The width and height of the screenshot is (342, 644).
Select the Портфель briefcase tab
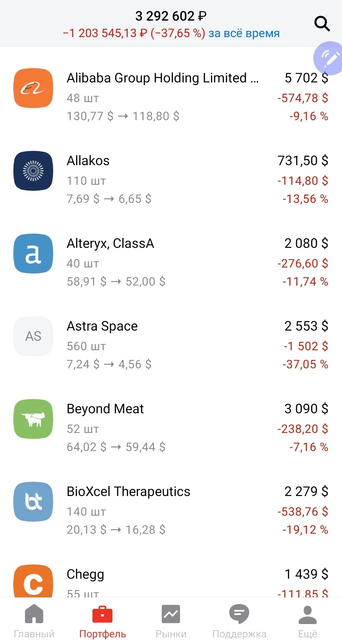(x=102, y=621)
